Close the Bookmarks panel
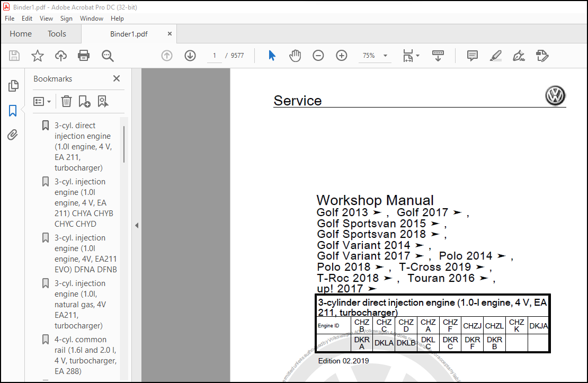This screenshot has height=383, width=588. click(x=117, y=78)
